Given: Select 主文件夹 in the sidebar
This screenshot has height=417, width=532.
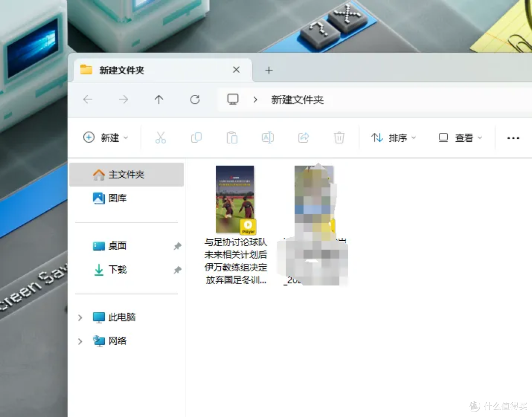Looking at the screenshot, I should coord(127,175).
